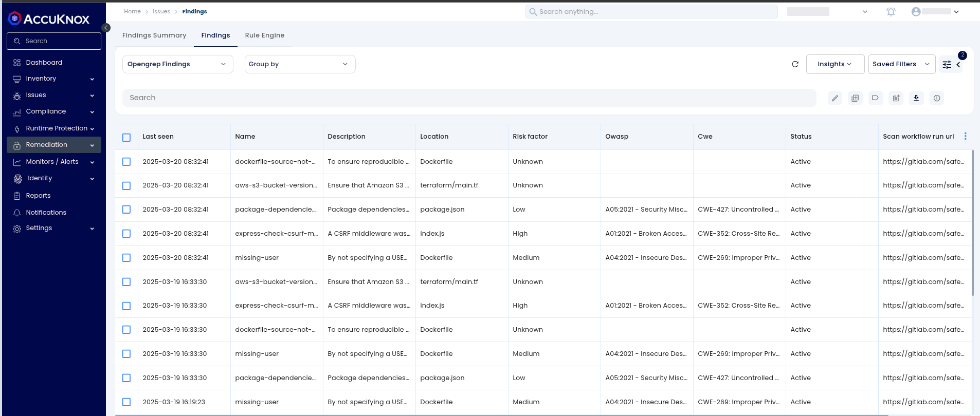
Task: Go to the Issues breadcrumb link
Action: 161,11
